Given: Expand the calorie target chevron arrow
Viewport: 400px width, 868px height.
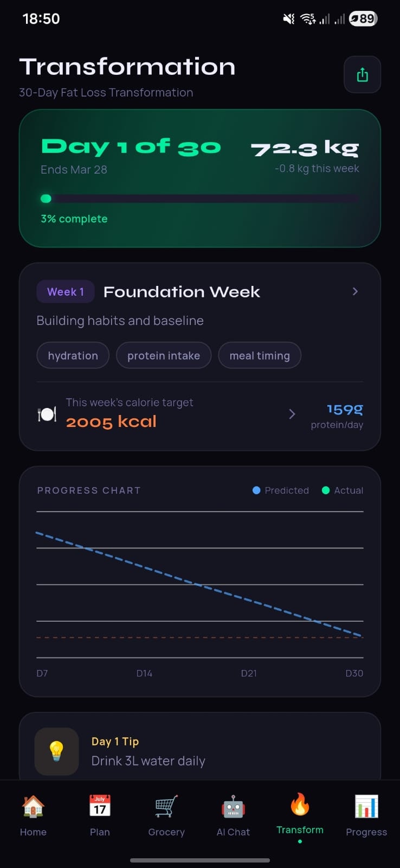Looking at the screenshot, I should pyautogui.click(x=292, y=414).
